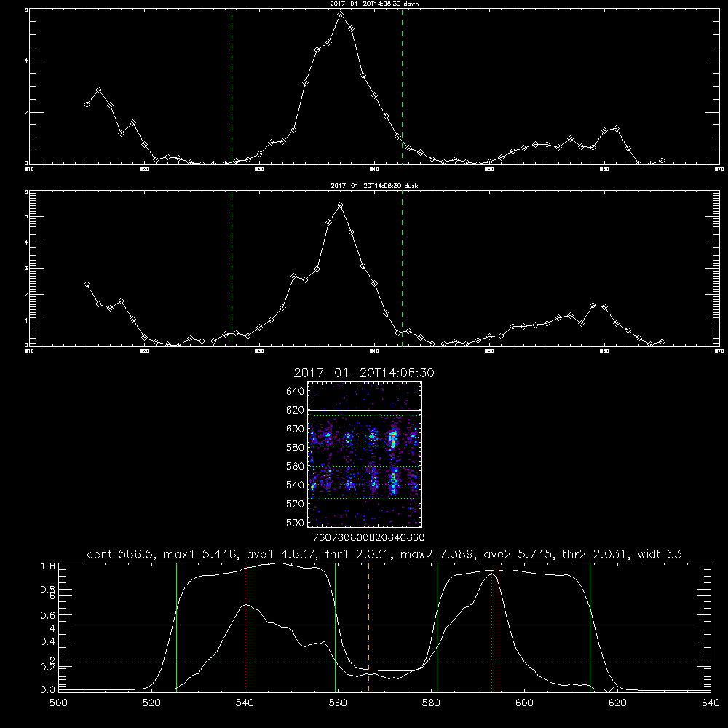Select the 'max1 5.446' value
Image resolution: width=728 pixels, height=728 pixels.
[x=199, y=554]
